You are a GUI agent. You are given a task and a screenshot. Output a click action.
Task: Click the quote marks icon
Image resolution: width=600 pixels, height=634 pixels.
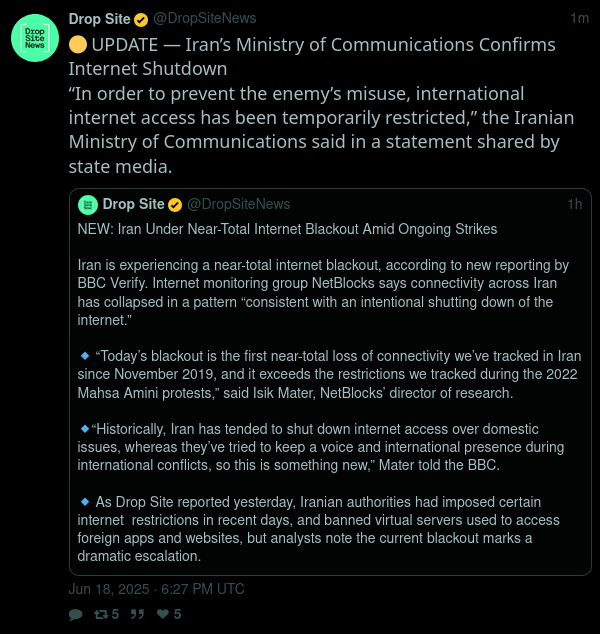point(137,615)
